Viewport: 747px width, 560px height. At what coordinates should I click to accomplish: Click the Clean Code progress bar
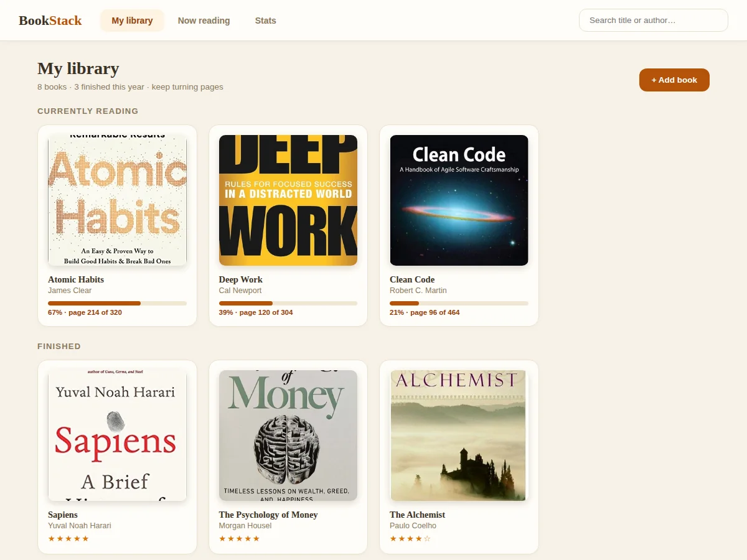459,303
